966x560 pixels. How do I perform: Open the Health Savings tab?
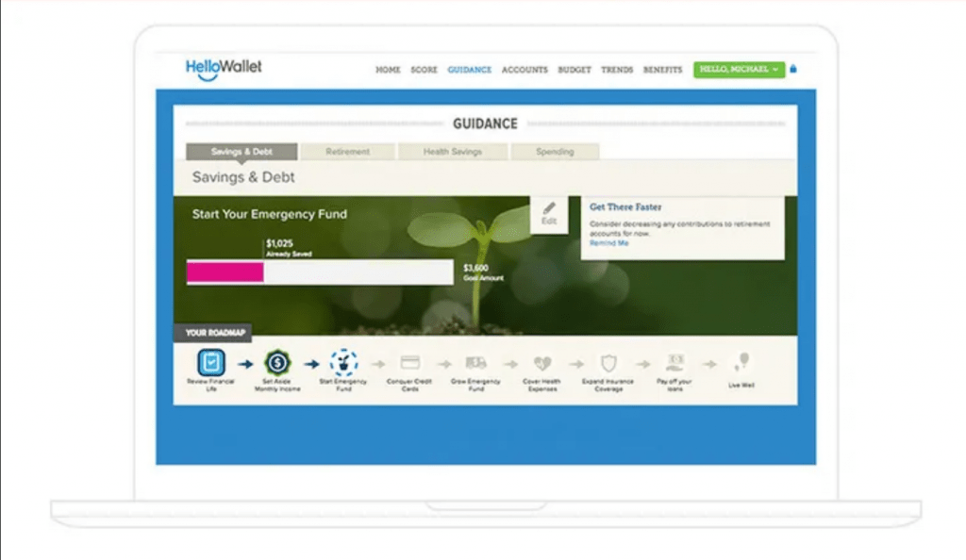(x=453, y=152)
